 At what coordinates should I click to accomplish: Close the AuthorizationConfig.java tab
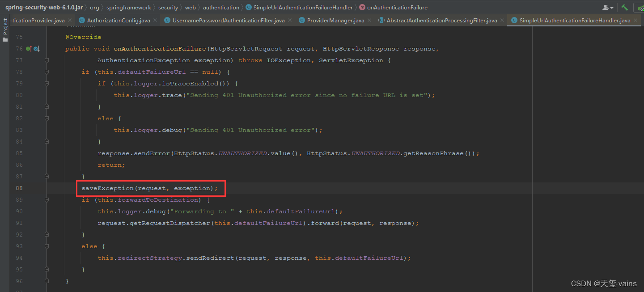(x=155, y=21)
